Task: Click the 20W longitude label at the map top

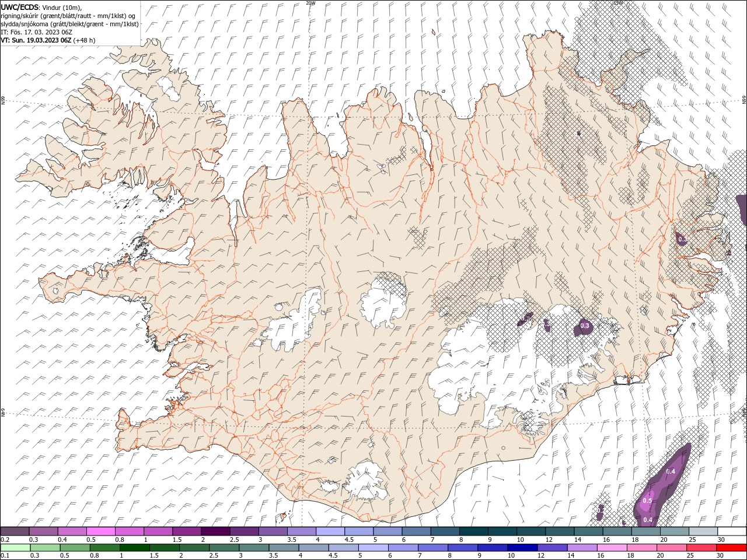Action: (x=310, y=3)
